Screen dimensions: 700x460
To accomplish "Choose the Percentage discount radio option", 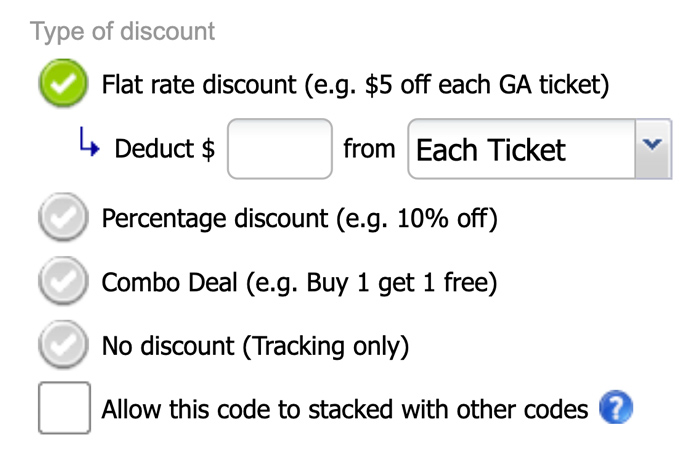I will pos(65,220).
